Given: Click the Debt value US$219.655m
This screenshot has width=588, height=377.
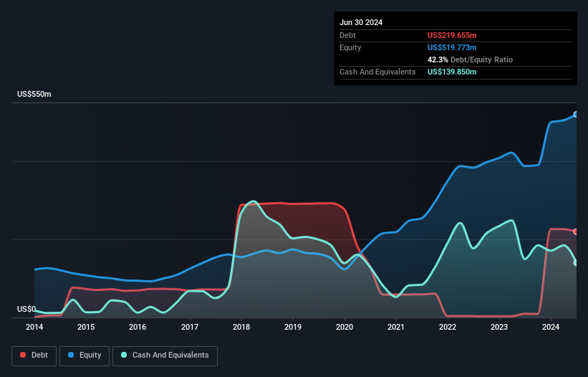Looking at the screenshot, I should [x=452, y=35].
